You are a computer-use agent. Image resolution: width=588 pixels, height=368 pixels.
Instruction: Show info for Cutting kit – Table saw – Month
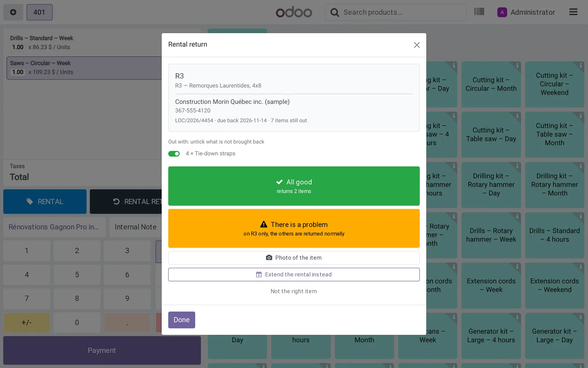pos(581,116)
